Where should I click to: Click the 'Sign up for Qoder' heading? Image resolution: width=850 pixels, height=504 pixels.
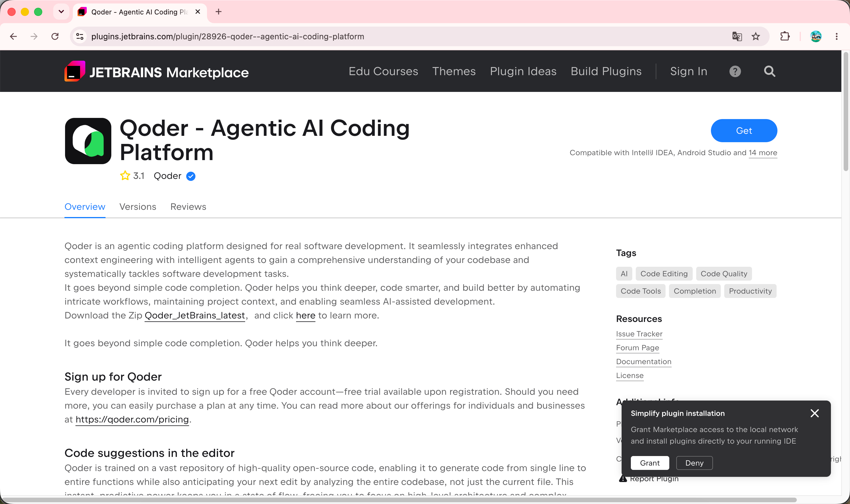coord(113,377)
